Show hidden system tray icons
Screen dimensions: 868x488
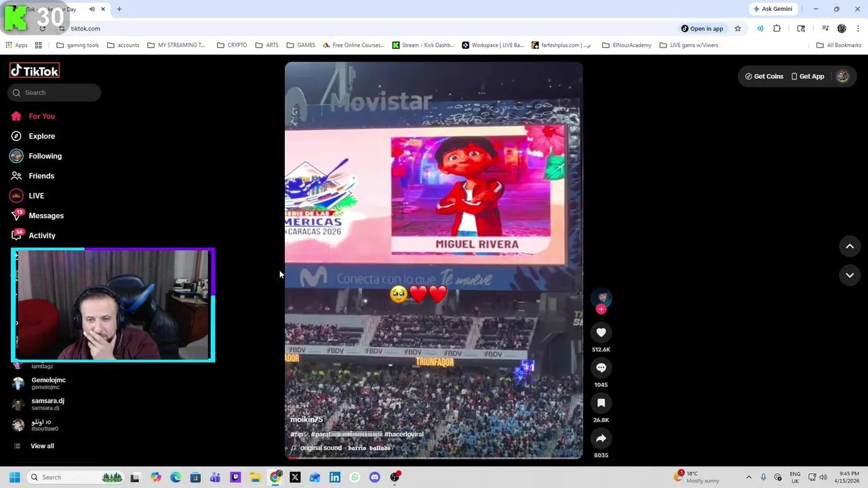click(x=749, y=477)
